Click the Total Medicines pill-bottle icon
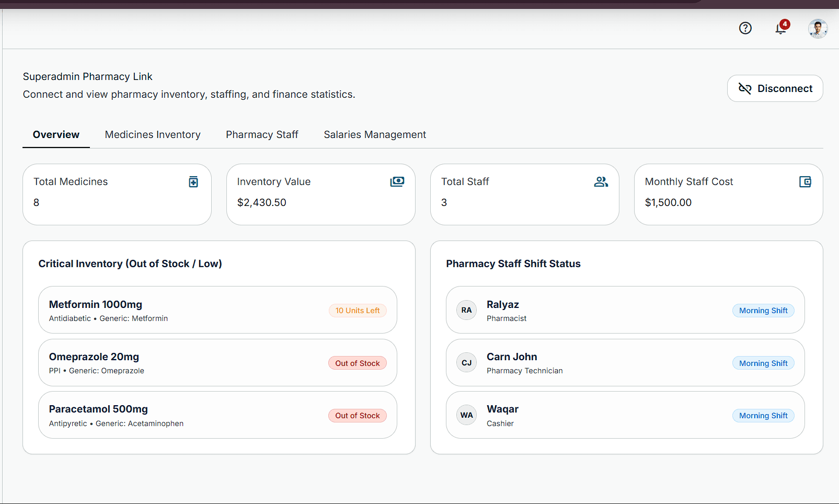Viewport: 839px width, 504px height. point(193,181)
